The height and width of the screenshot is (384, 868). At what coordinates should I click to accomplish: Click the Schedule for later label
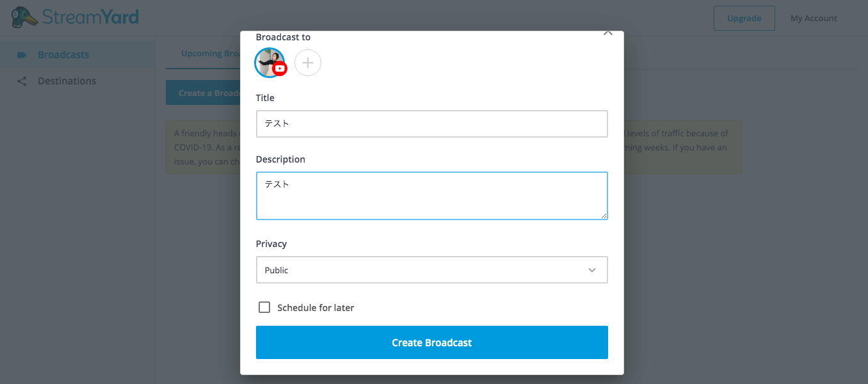pos(316,308)
